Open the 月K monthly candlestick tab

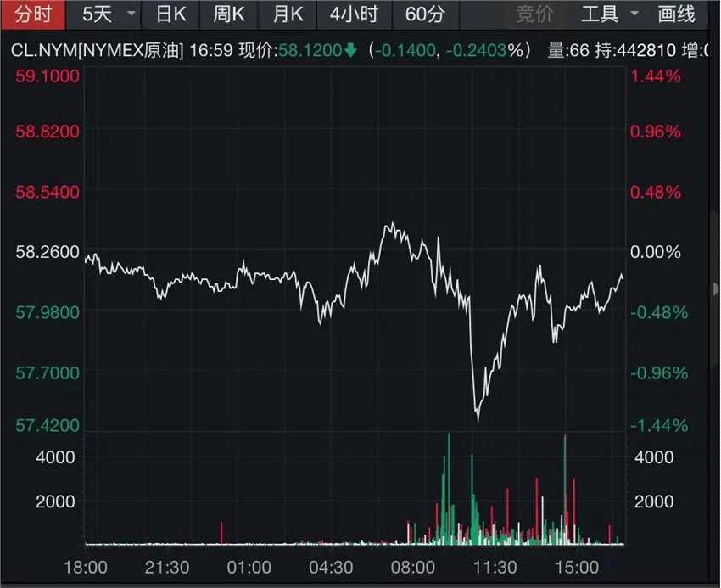288,14
